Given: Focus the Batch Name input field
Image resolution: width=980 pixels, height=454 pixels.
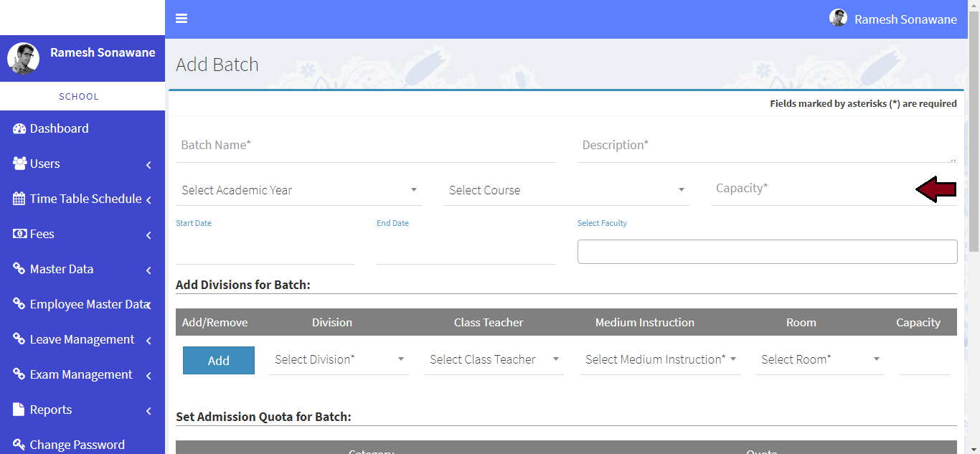Looking at the screenshot, I should tap(365, 146).
